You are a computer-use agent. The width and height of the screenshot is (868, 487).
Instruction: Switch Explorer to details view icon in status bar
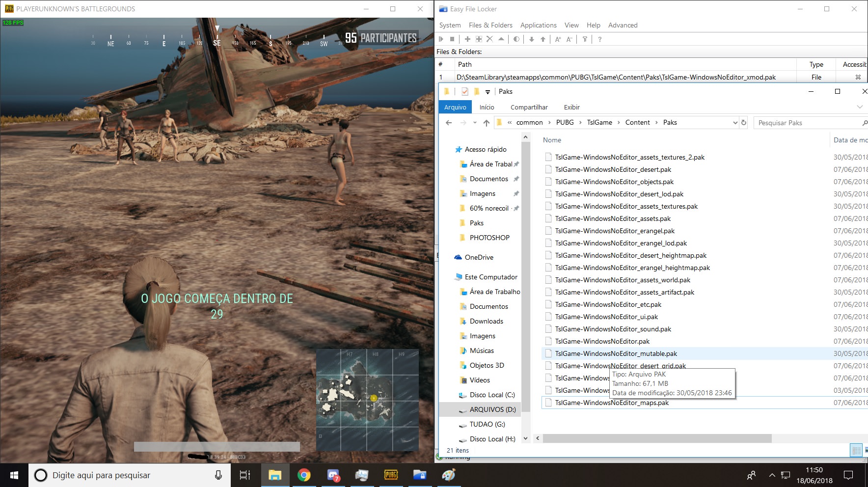click(x=856, y=450)
